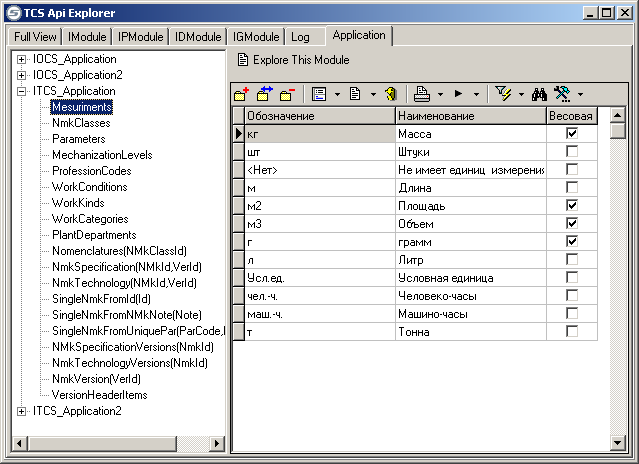This screenshot has height=464, width=639.
Task: Open the Full View tab
Action: (x=35, y=37)
